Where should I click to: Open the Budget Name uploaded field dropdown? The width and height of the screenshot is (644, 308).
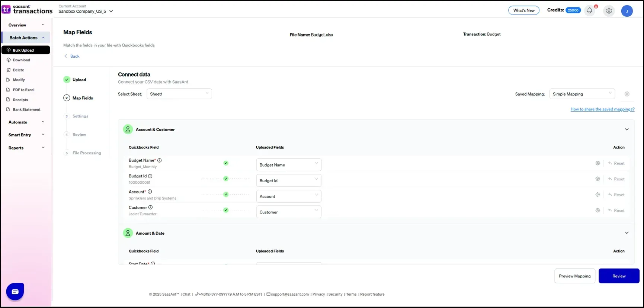click(x=289, y=165)
